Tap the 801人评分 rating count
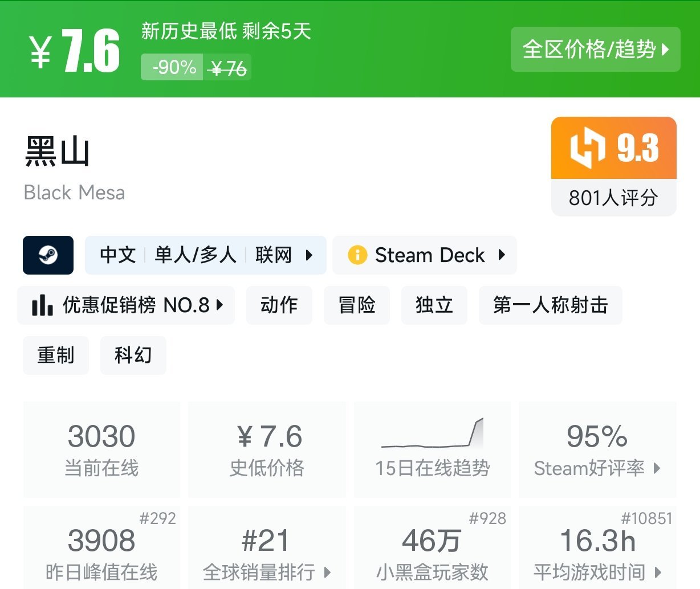 pos(613,198)
